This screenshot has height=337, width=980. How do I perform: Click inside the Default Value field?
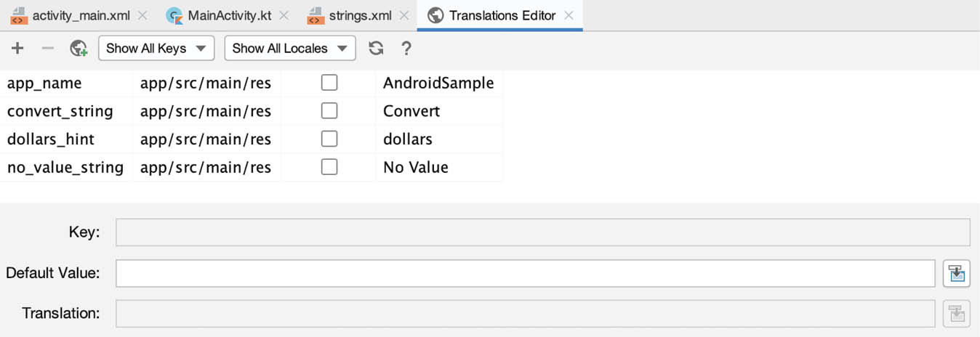coord(525,274)
